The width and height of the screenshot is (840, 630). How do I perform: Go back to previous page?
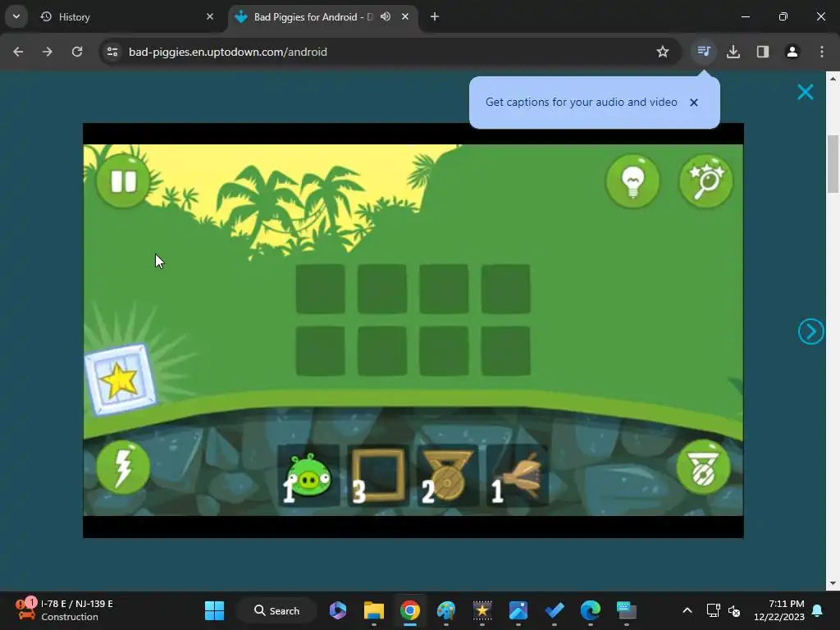18,52
